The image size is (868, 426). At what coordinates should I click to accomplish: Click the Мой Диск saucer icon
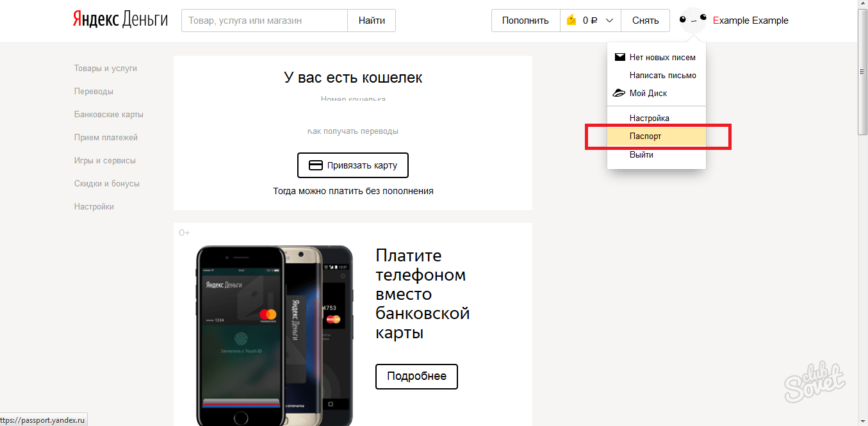[619, 93]
